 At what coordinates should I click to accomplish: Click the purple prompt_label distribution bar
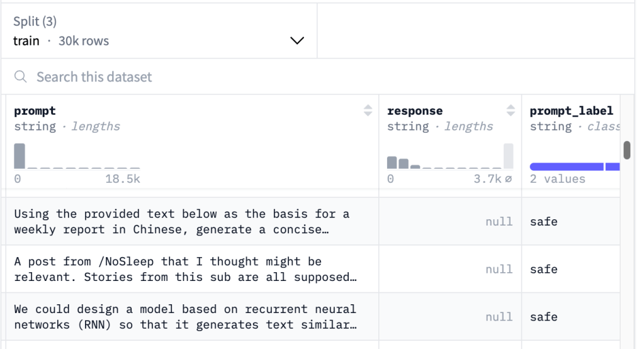tap(567, 167)
